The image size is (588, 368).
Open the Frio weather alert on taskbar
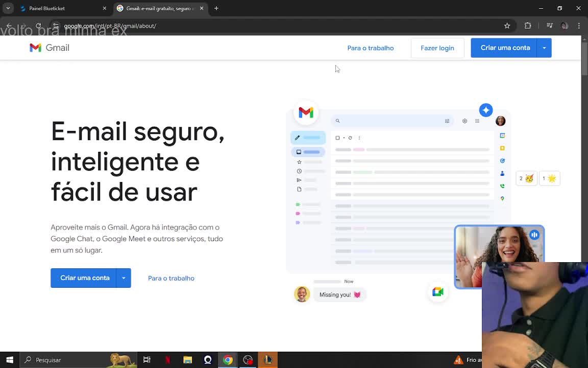click(467, 360)
